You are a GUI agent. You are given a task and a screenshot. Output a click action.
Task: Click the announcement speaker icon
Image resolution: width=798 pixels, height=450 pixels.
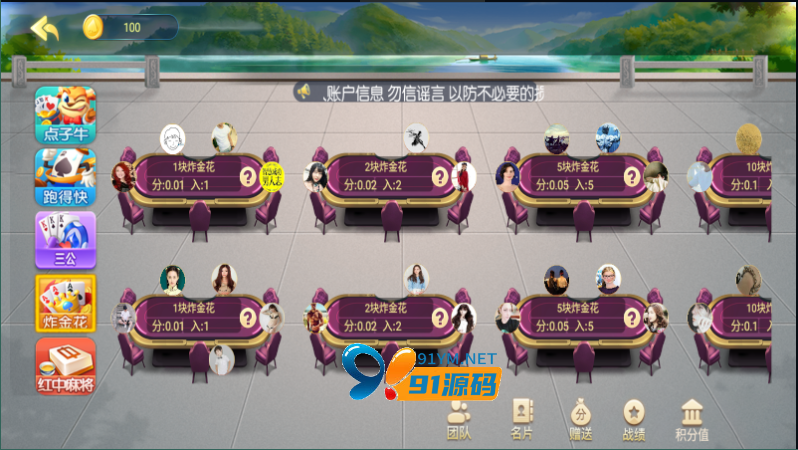pyautogui.click(x=303, y=92)
